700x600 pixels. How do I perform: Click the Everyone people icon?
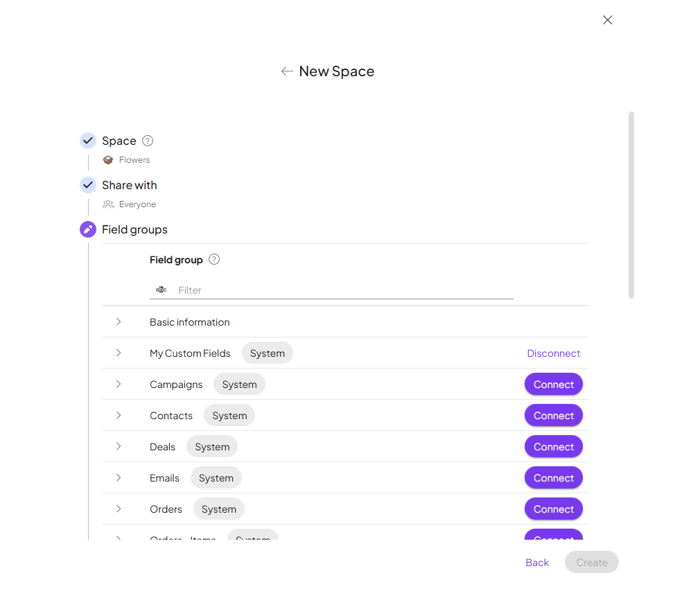(108, 204)
